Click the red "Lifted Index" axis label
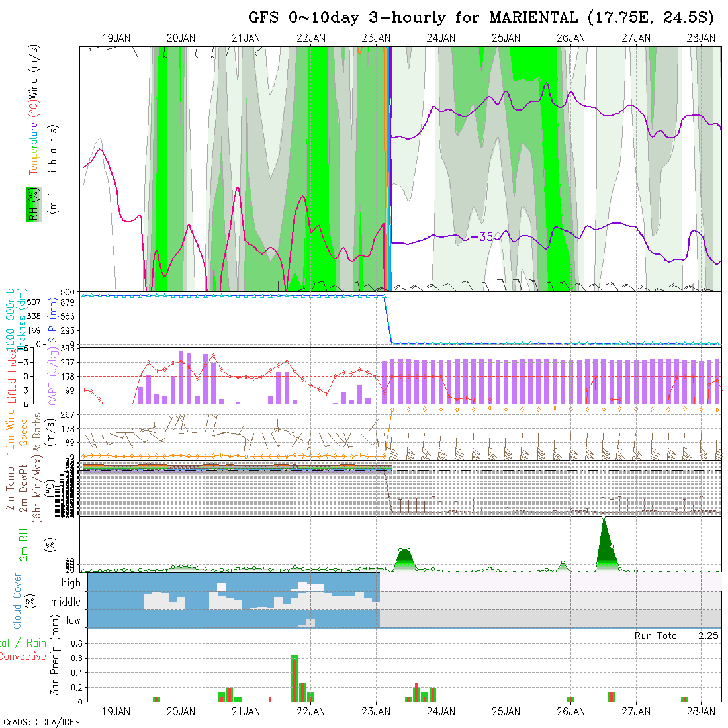Image resolution: width=728 pixels, height=728 pixels. (x=12, y=375)
